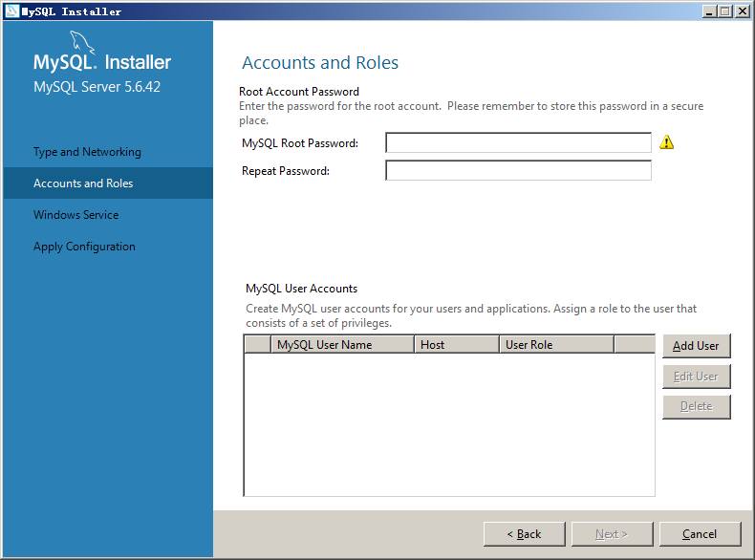This screenshot has width=755, height=560.
Task: Click the Accounts and Roles heading
Action: tap(320, 63)
